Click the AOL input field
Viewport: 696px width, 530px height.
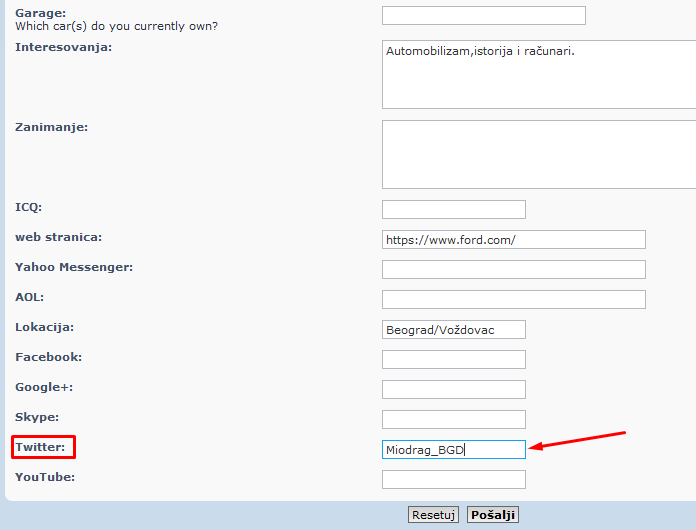coord(514,300)
